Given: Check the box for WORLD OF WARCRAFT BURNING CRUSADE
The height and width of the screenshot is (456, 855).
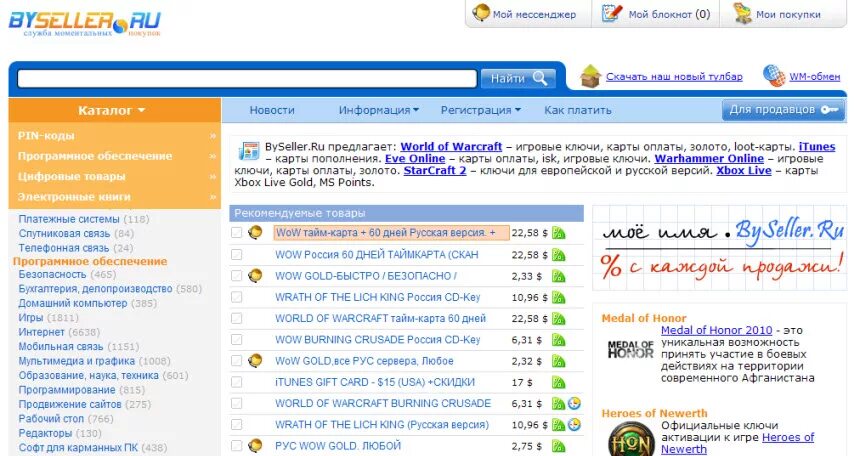Looking at the screenshot, I should point(236,403).
